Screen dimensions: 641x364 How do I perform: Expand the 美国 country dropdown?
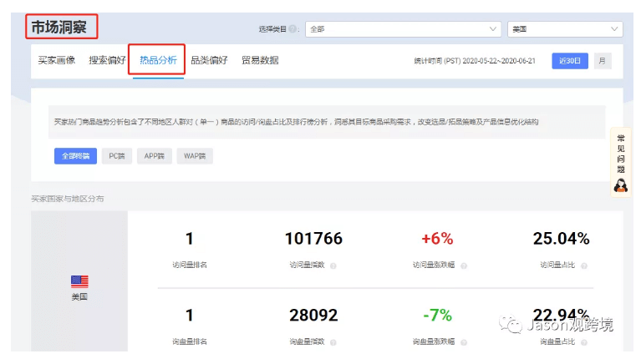[x=565, y=29]
